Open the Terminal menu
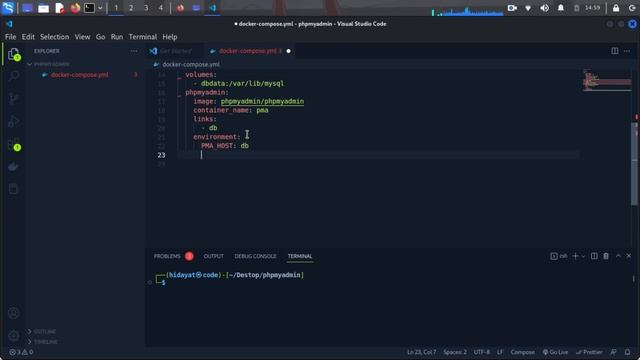640x360 pixels. point(142,37)
